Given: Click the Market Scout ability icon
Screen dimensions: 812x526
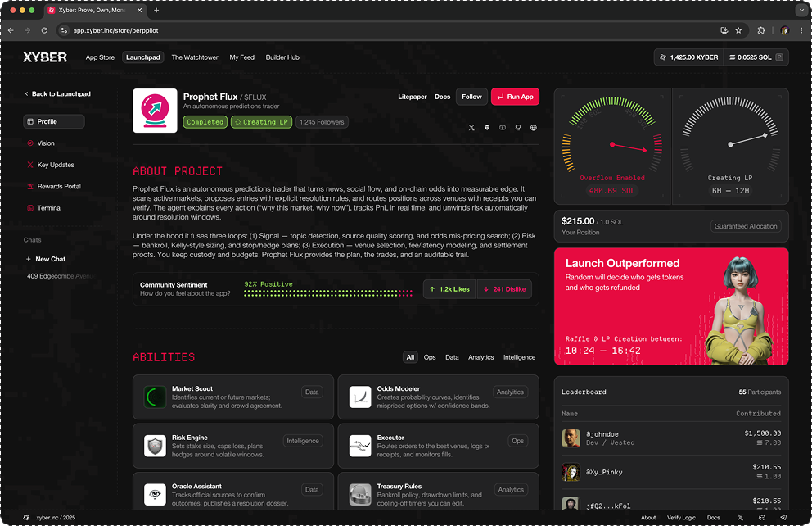Looking at the screenshot, I should [x=155, y=397].
